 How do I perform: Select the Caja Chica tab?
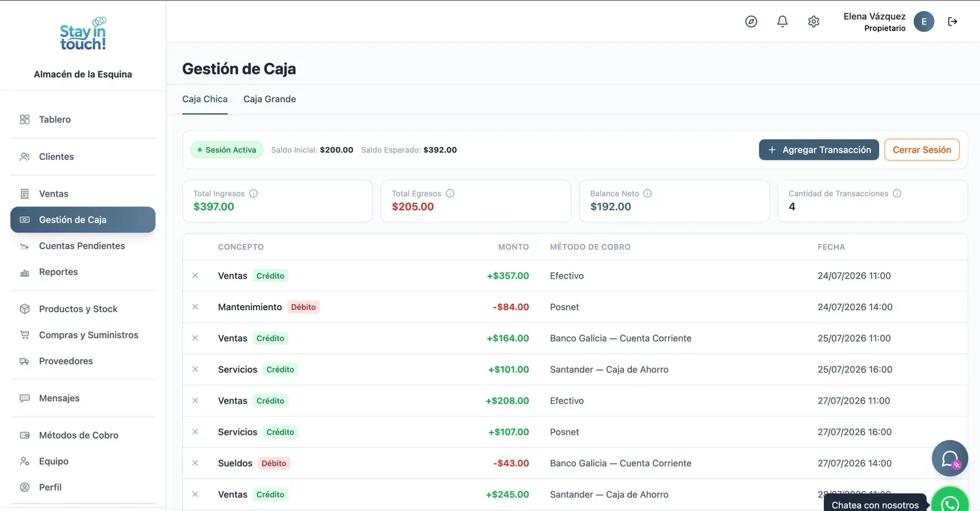[x=205, y=99]
